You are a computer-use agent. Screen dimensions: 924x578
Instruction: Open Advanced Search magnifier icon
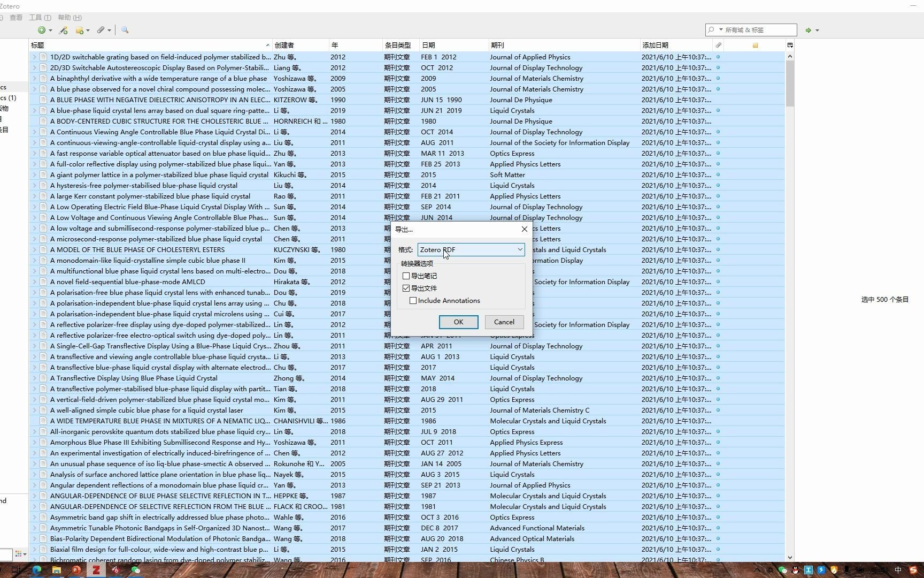(125, 30)
